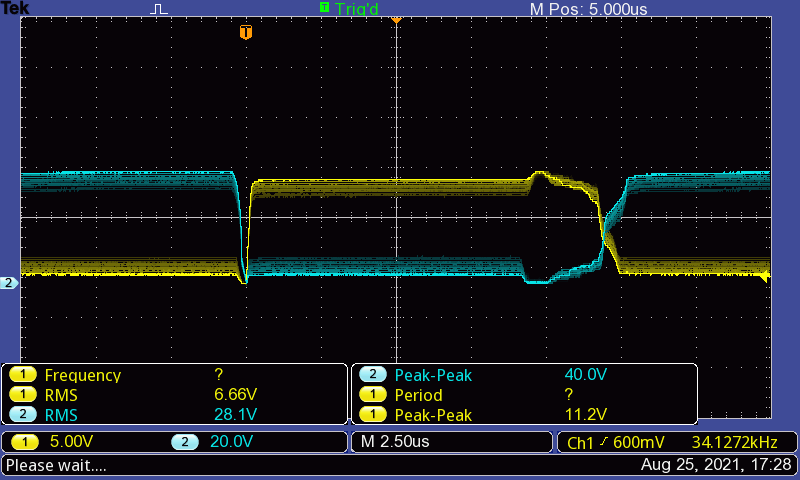Click the channel 2 20.0V scale badge

click(x=185, y=442)
